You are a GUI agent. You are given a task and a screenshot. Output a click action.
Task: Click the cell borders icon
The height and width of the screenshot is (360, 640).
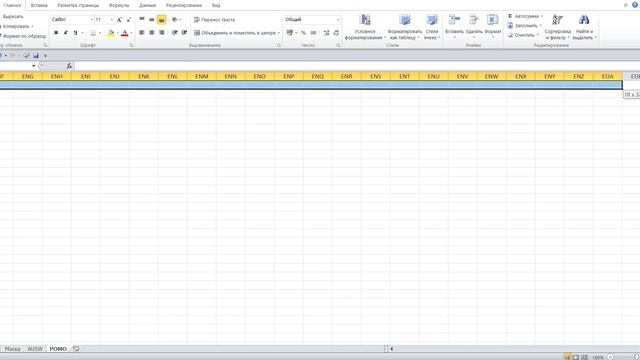[93, 33]
